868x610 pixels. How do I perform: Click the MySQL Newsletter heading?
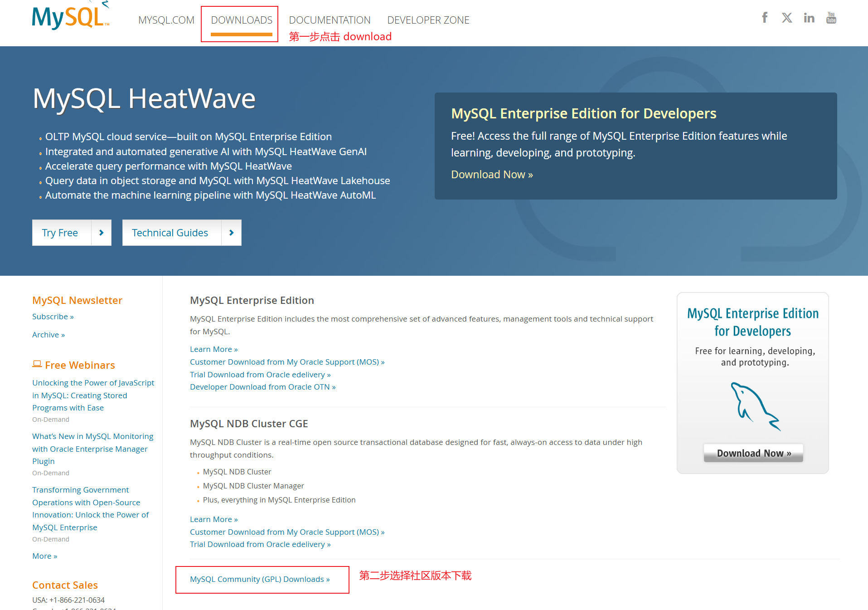click(x=77, y=300)
